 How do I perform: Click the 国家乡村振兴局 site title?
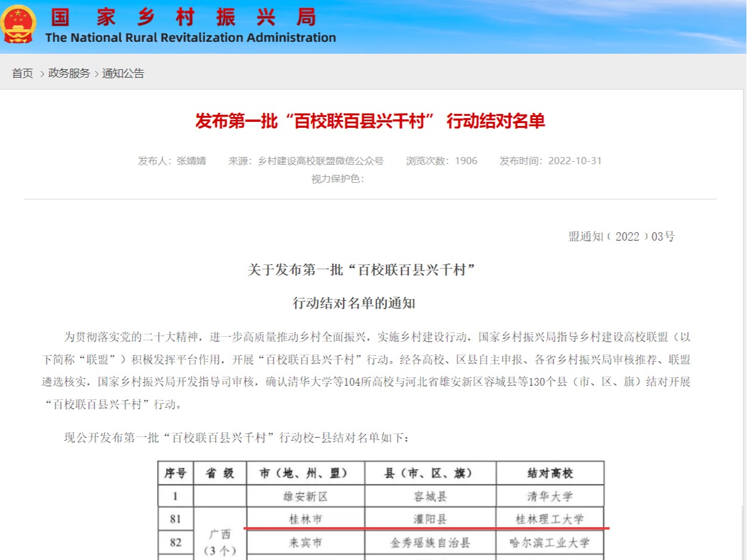pos(183,17)
